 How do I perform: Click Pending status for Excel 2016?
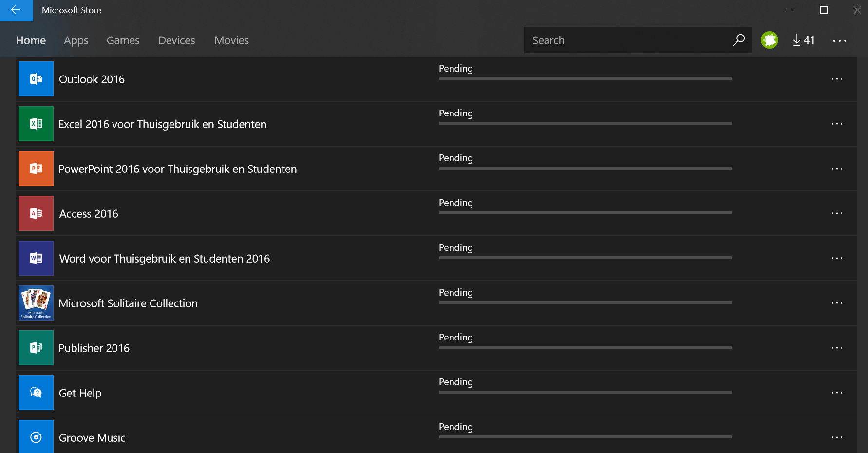(455, 113)
